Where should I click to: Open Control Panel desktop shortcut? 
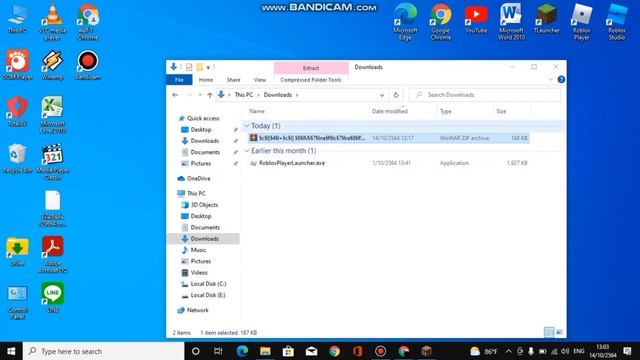[17, 302]
